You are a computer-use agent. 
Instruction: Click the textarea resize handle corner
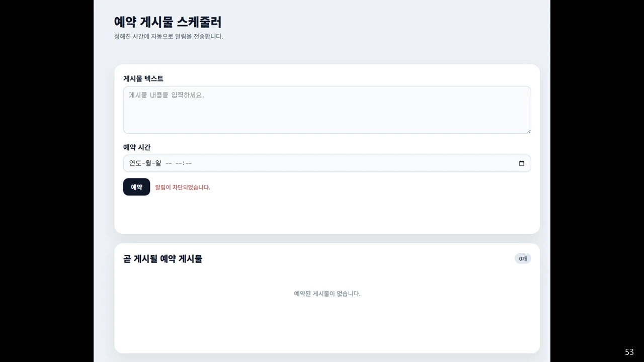529,131
